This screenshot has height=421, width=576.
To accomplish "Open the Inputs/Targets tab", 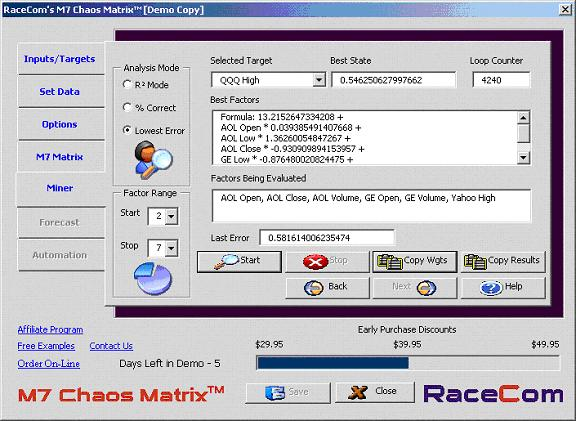I will click(60, 59).
